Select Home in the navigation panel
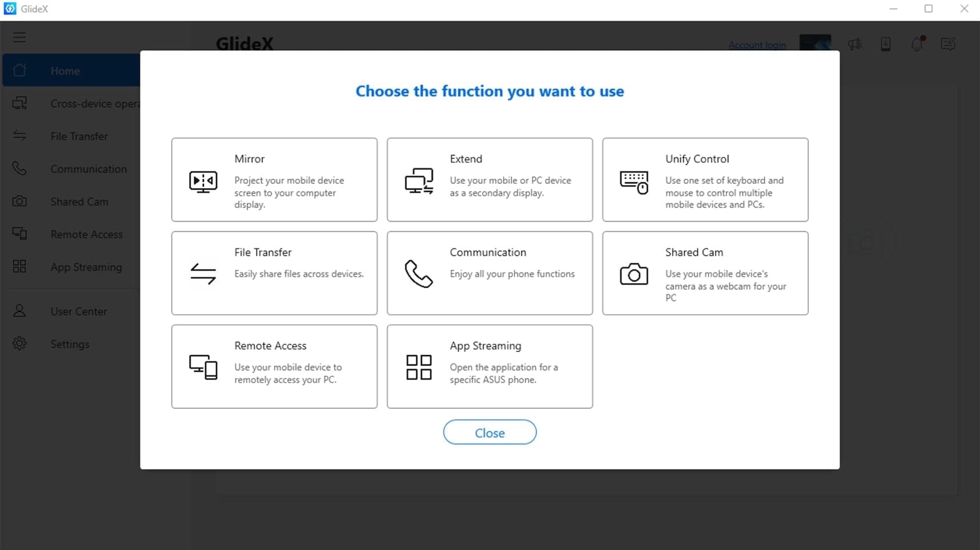980x550 pixels. (x=65, y=70)
